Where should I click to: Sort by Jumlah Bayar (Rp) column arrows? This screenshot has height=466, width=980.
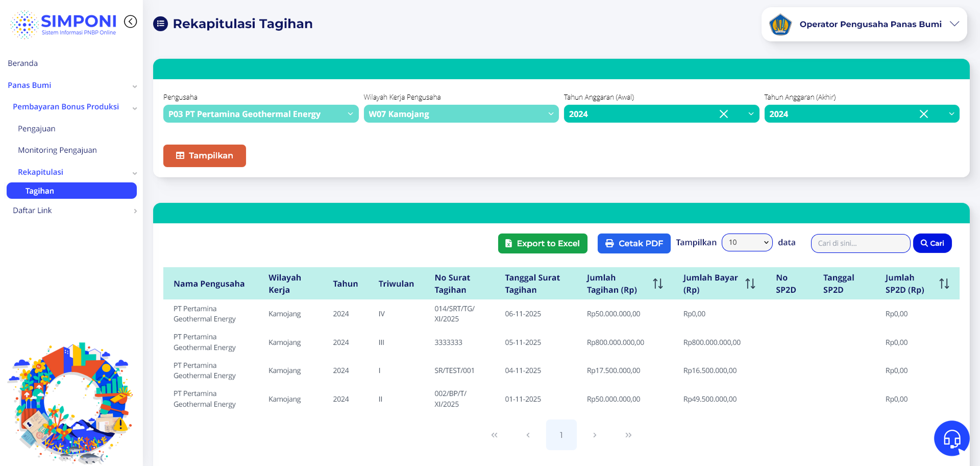tap(750, 284)
